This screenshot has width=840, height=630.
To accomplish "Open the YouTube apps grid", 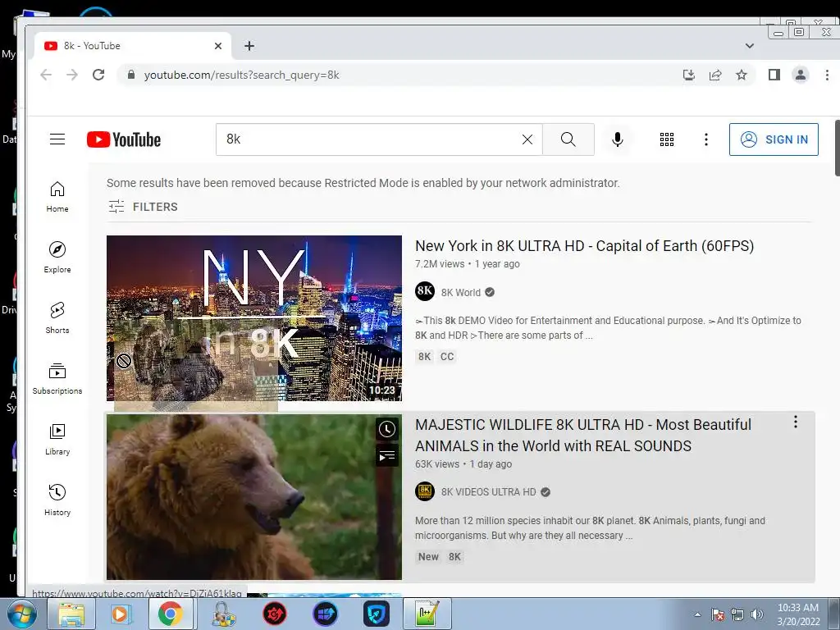I will tap(666, 139).
